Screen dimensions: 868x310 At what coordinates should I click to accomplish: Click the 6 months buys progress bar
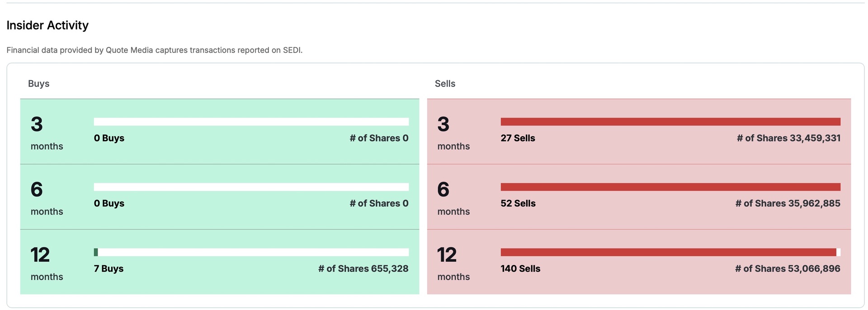(x=251, y=187)
